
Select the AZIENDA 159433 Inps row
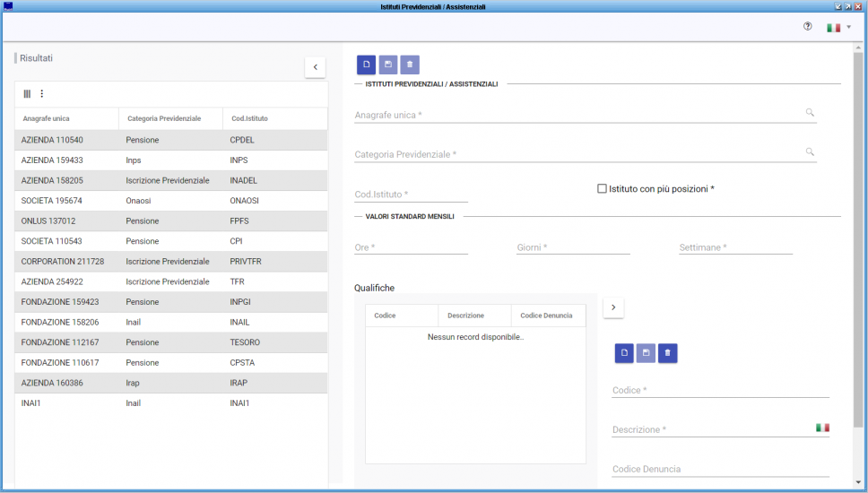(170, 160)
